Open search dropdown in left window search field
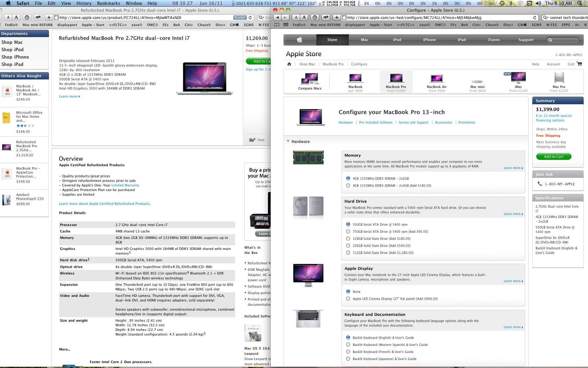The height and width of the screenshot is (368, 588). point(261,17)
